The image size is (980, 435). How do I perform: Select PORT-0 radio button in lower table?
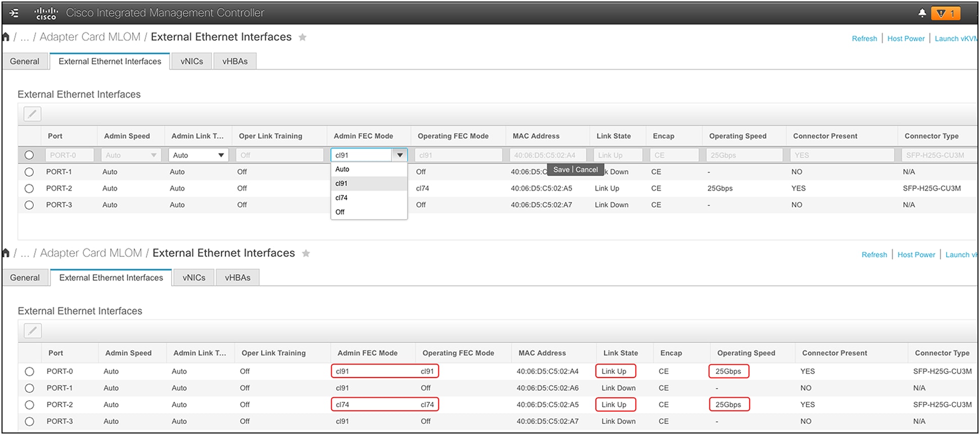[x=29, y=372]
